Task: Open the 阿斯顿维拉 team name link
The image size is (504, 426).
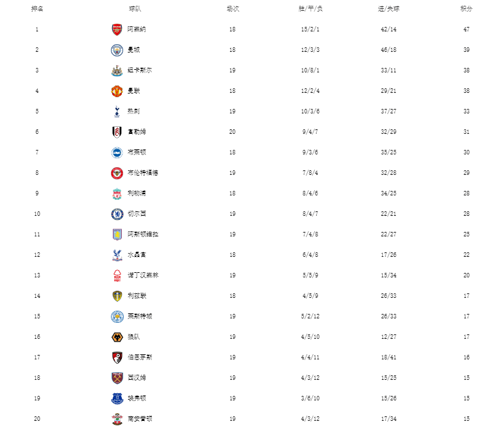Action: (x=143, y=234)
